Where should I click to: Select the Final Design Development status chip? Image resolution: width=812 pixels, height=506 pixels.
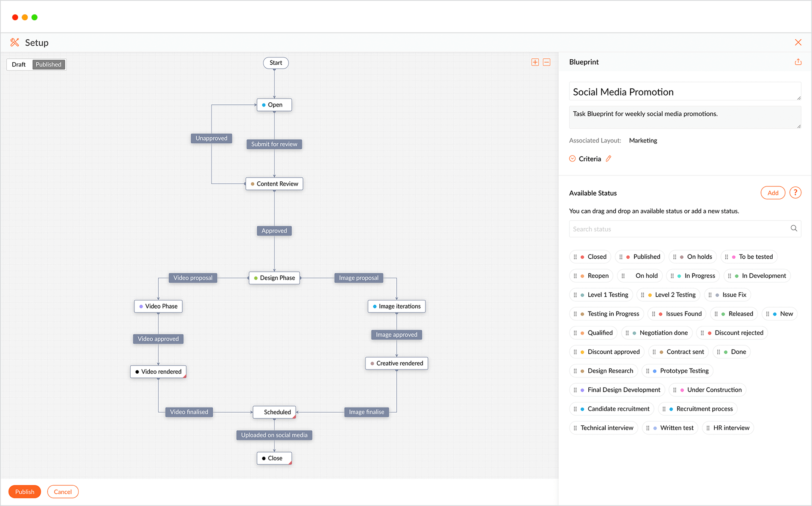pyautogui.click(x=617, y=390)
